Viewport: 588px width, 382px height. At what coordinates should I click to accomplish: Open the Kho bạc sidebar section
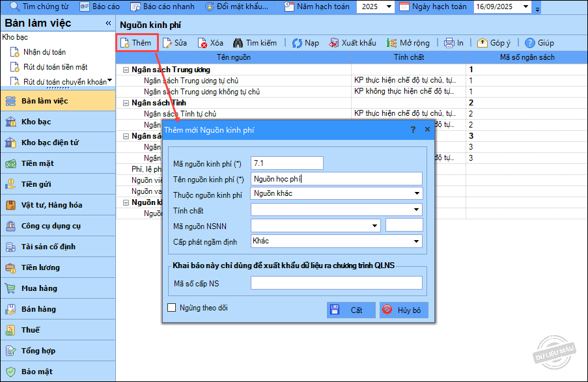coord(36,122)
